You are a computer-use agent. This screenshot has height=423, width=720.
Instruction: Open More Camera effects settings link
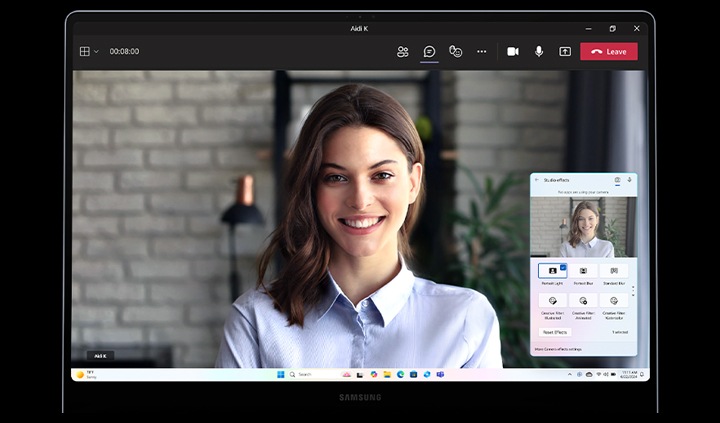click(x=558, y=350)
